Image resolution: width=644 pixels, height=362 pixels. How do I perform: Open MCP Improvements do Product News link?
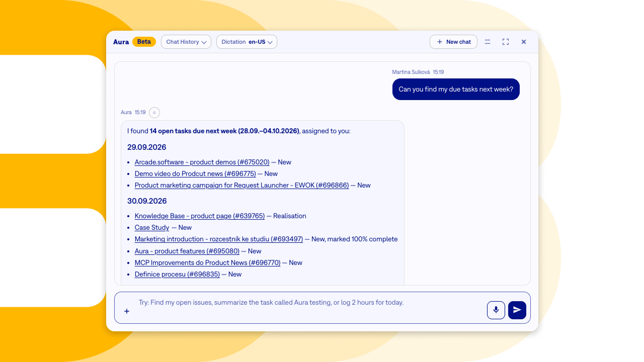pyautogui.click(x=207, y=263)
